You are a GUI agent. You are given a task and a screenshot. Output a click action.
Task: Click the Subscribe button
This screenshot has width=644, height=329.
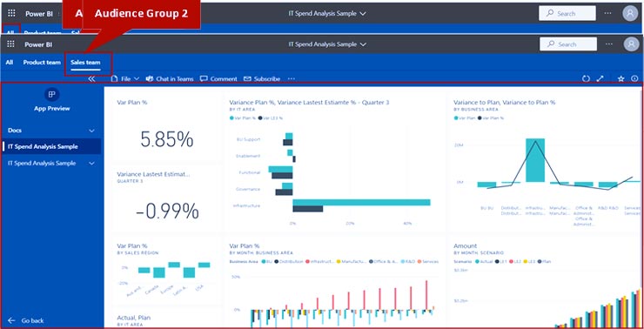click(262, 79)
